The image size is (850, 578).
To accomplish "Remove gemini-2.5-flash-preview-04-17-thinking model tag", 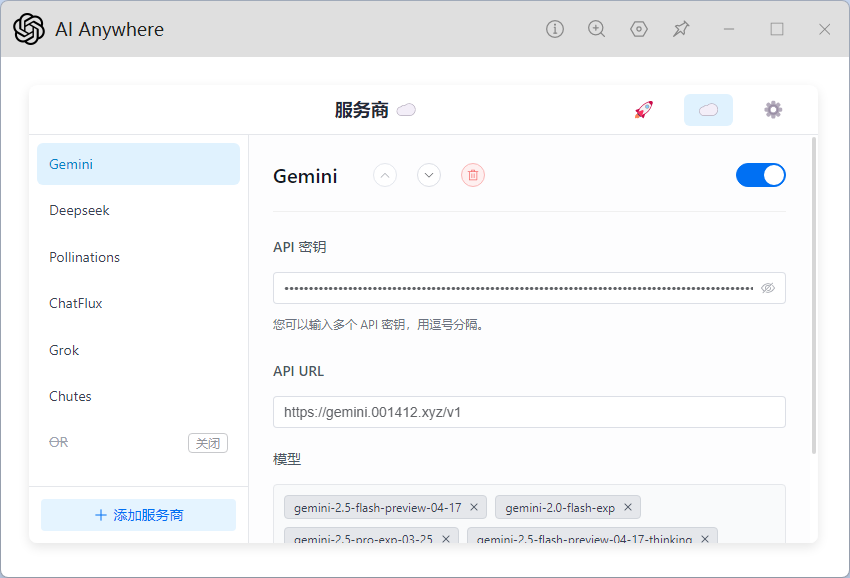I will point(705,539).
